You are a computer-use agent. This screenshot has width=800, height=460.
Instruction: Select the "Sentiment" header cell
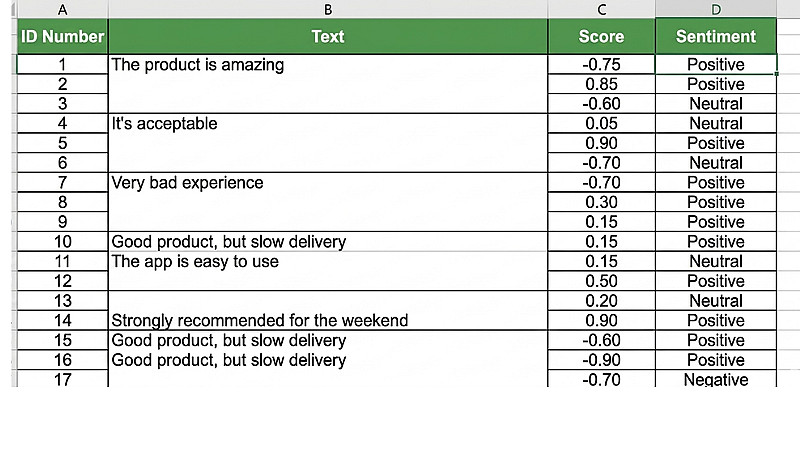pyautogui.click(x=715, y=37)
